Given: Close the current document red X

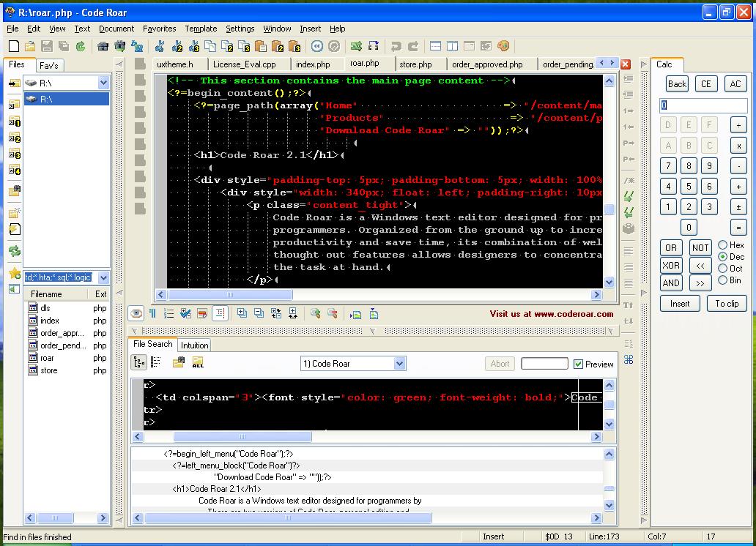Looking at the screenshot, I should pos(626,64).
